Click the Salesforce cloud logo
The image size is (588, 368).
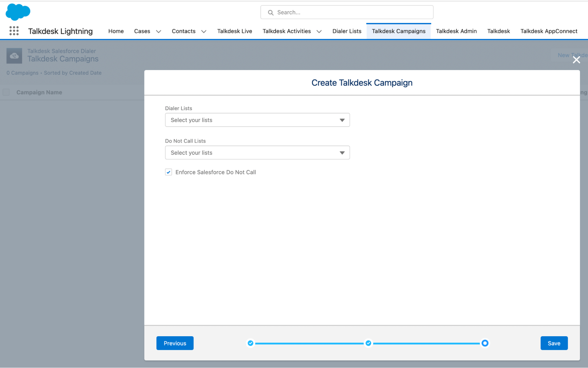tap(18, 12)
